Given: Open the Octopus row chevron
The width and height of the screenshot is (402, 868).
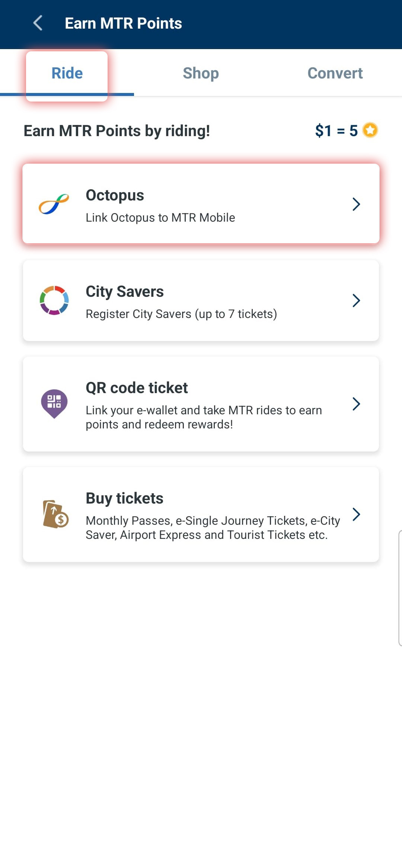Looking at the screenshot, I should 356,204.
